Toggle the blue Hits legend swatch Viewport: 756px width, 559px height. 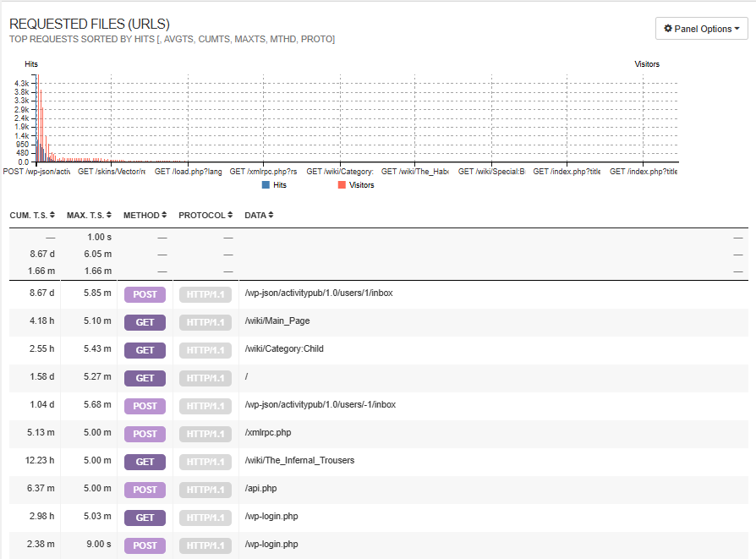266,184
